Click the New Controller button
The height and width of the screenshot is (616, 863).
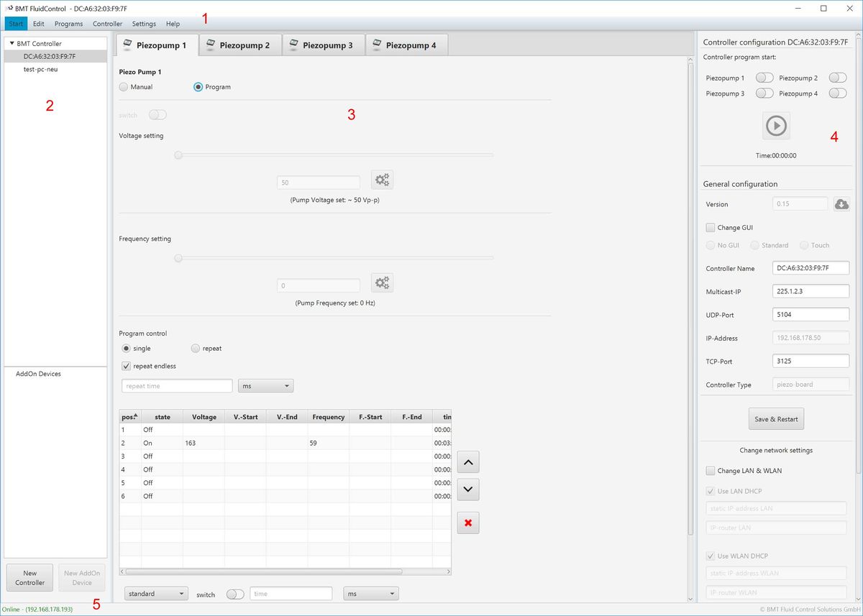(x=29, y=578)
